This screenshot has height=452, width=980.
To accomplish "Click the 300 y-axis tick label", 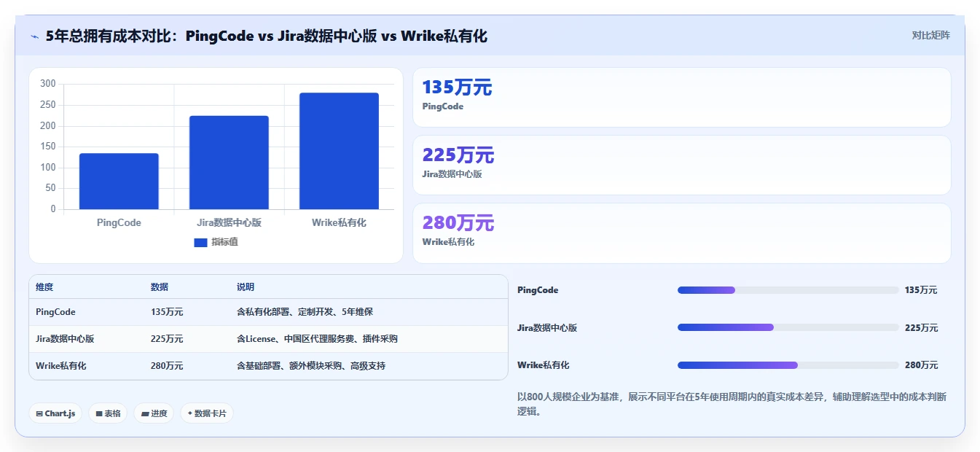I will pos(48,84).
